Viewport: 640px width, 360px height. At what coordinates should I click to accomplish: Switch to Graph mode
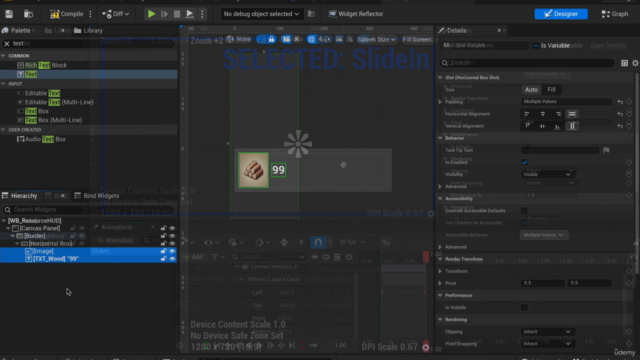(615, 14)
